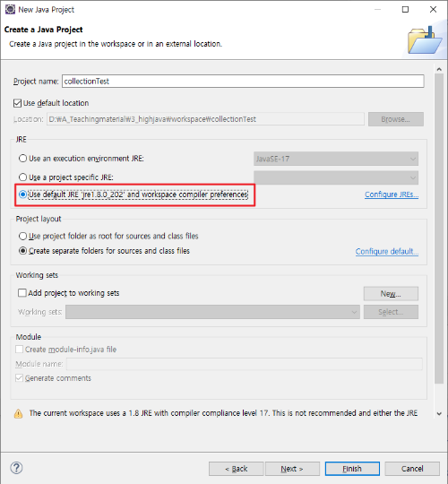
Task: Click the 'Working sets' group title
Action: click(x=37, y=275)
